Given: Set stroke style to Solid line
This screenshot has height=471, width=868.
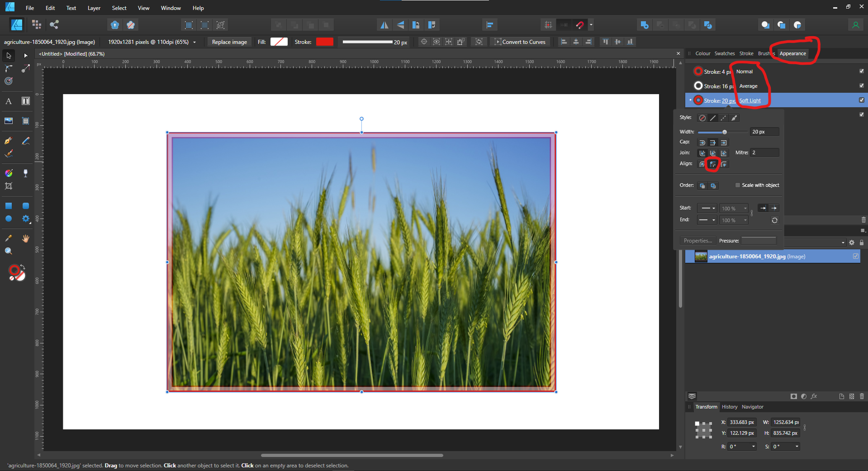Looking at the screenshot, I should [x=713, y=118].
